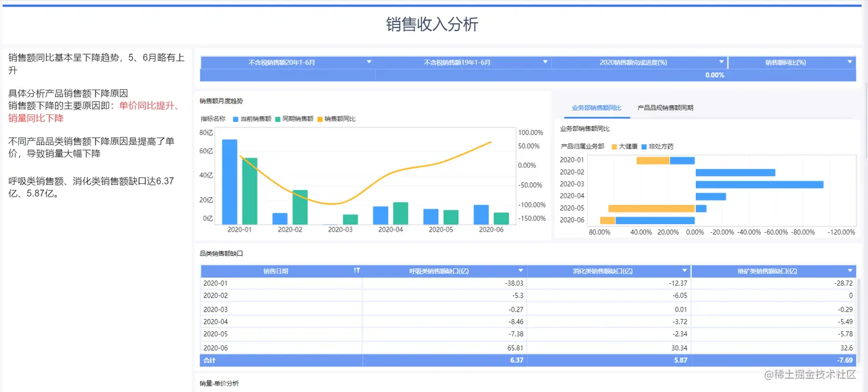Click the sort icon on 销售日期 column

tap(356, 270)
